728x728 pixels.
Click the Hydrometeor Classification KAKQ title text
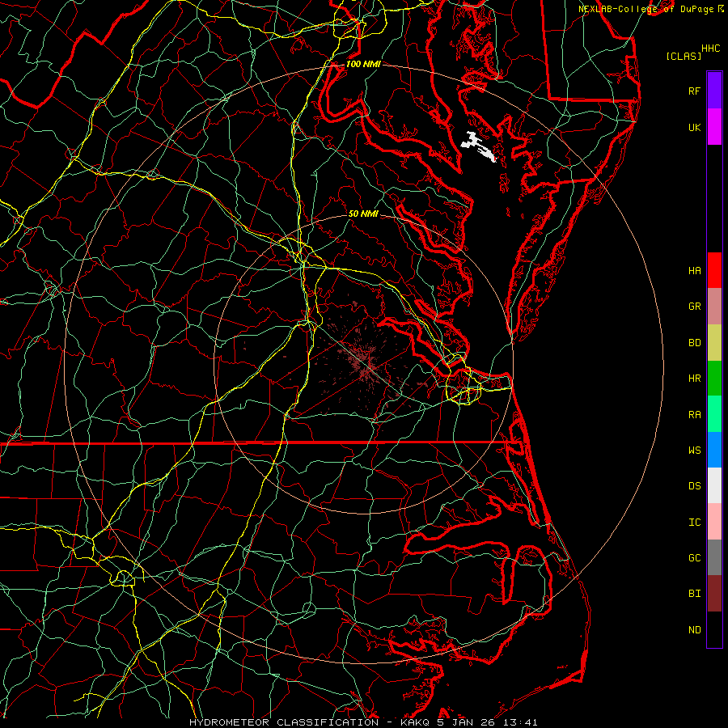pos(363,722)
